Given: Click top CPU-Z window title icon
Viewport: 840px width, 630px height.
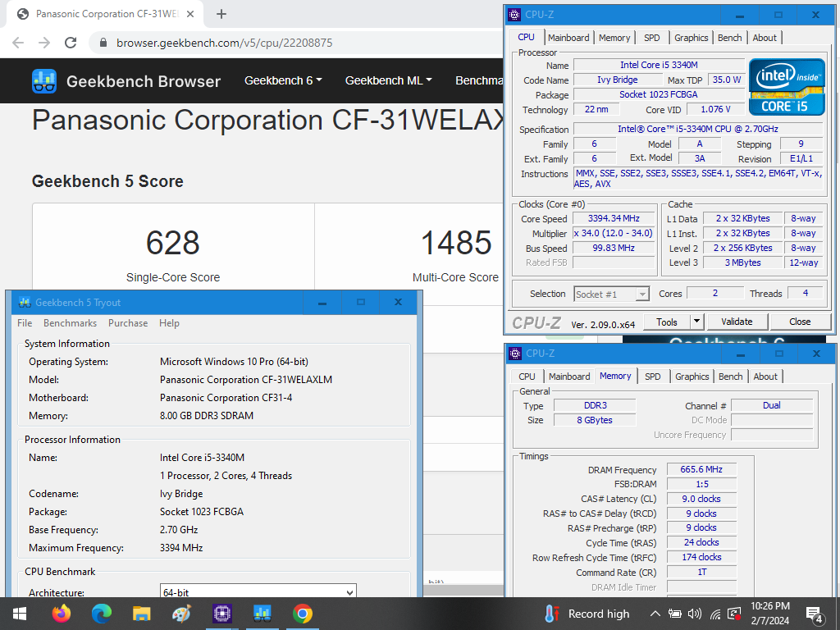Looking at the screenshot, I should [x=514, y=15].
